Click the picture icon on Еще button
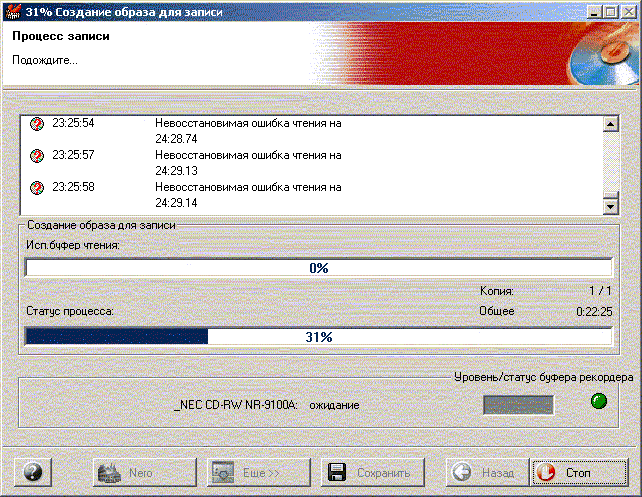The image size is (642, 497). point(223,472)
